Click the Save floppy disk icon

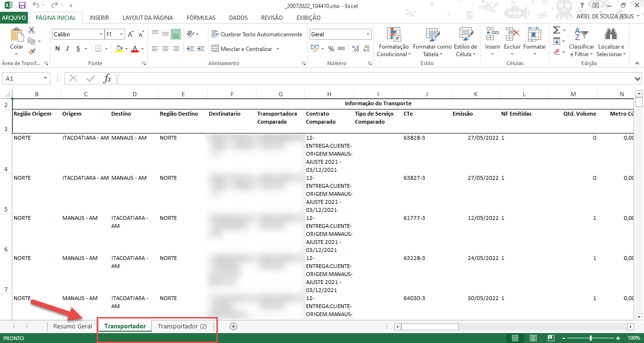pyautogui.click(x=22, y=6)
